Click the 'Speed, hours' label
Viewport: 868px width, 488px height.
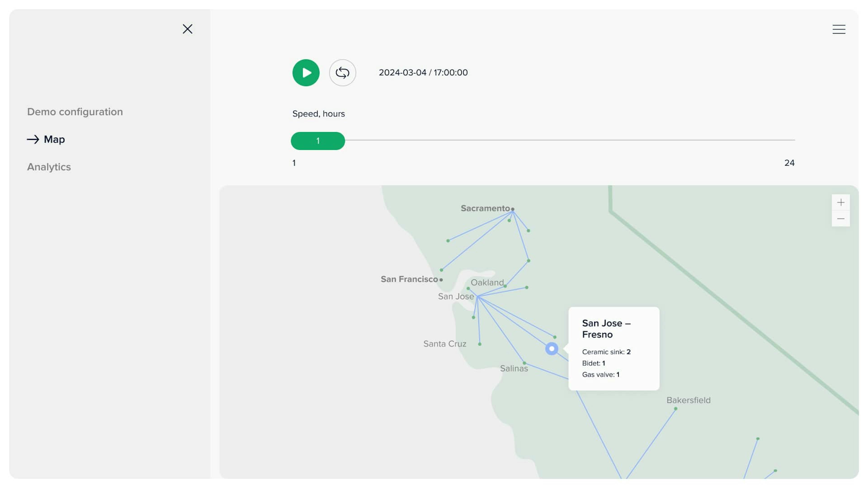click(318, 114)
